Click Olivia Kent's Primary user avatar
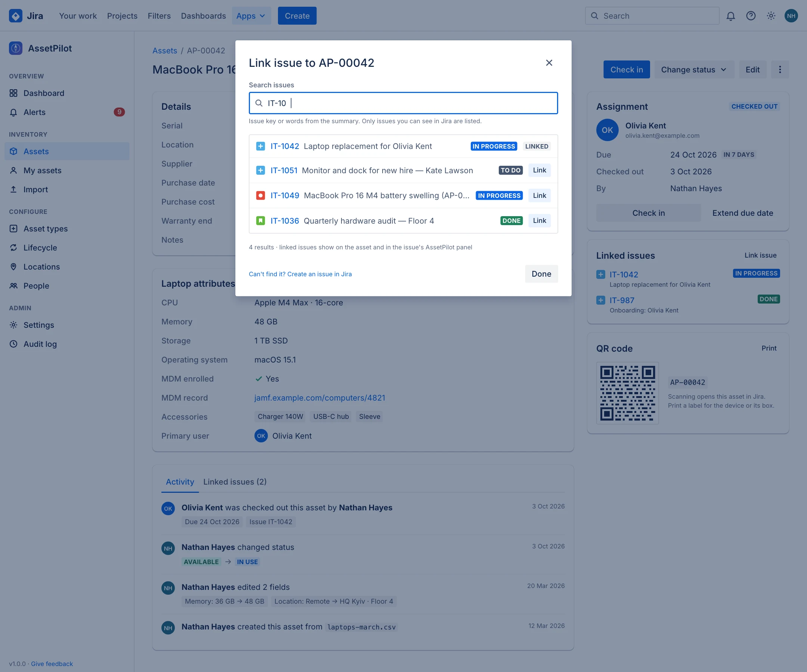Screen dimensions: 807x672 tap(261, 436)
